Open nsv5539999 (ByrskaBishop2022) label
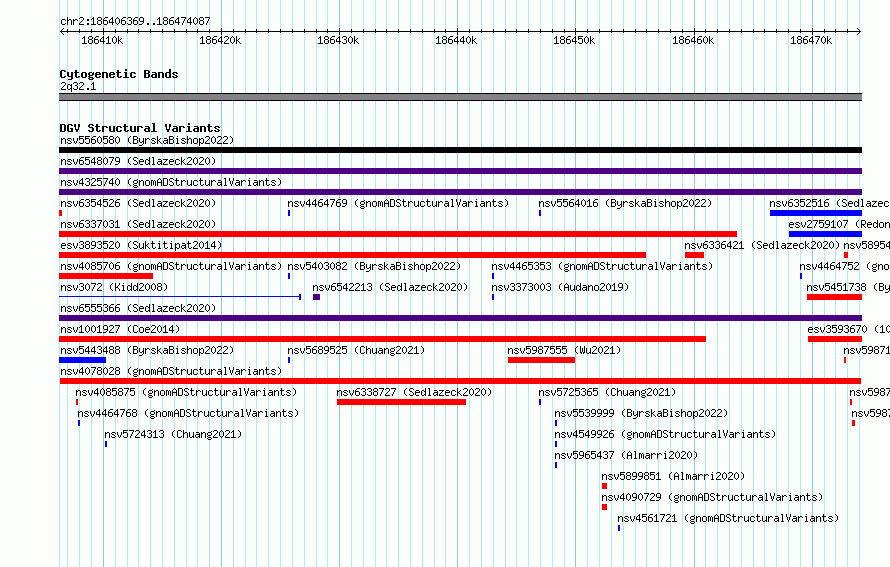The image size is (890, 567). click(x=641, y=413)
